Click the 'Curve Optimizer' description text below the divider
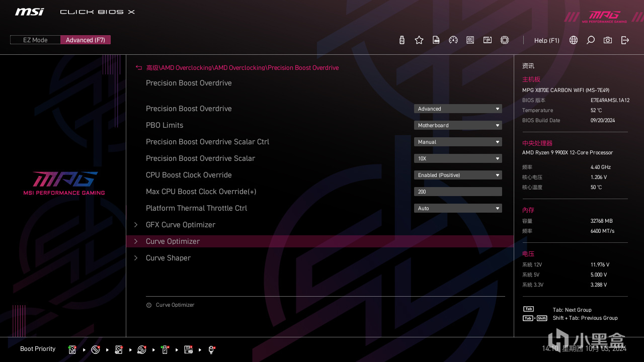 pyautogui.click(x=175, y=305)
